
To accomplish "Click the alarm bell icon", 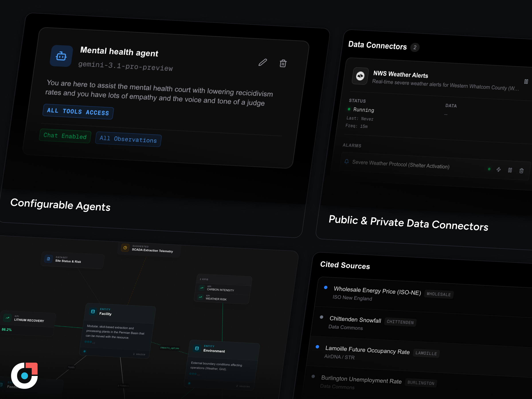I will [x=346, y=161].
